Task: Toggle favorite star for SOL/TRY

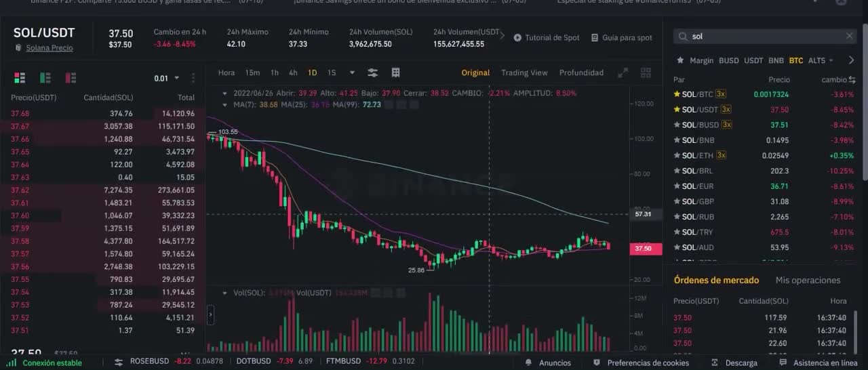Action: pos(677,232)
